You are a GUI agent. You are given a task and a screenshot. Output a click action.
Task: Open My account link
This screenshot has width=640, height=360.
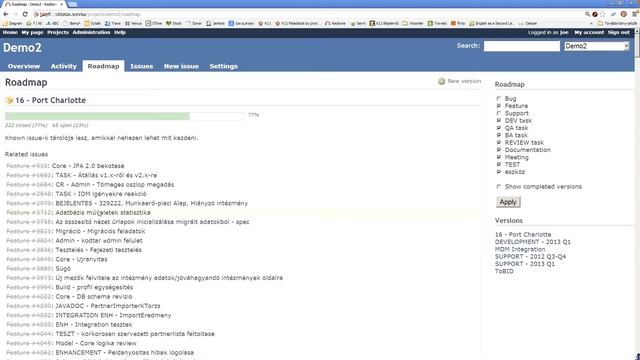pyautogui.click(x=589, y=32)
